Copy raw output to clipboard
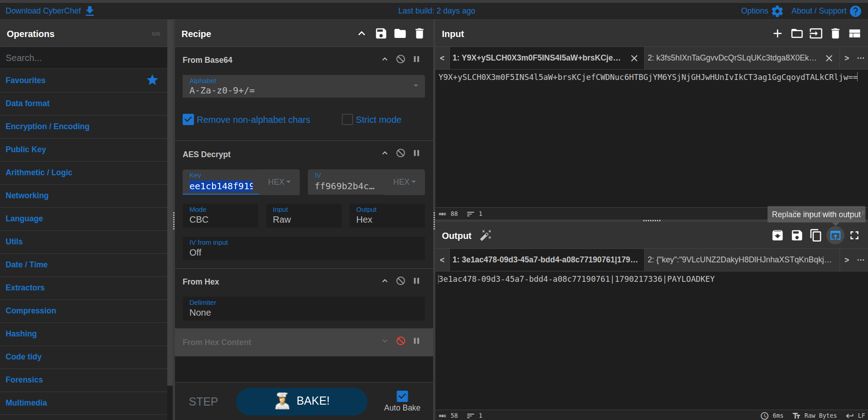The height and width of the screenshot is (420, 868). (816, 235)
